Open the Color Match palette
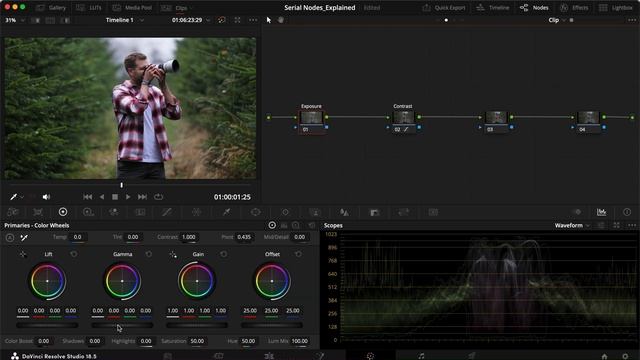Screen dimensions: 640x360 (x=38, y=212)
